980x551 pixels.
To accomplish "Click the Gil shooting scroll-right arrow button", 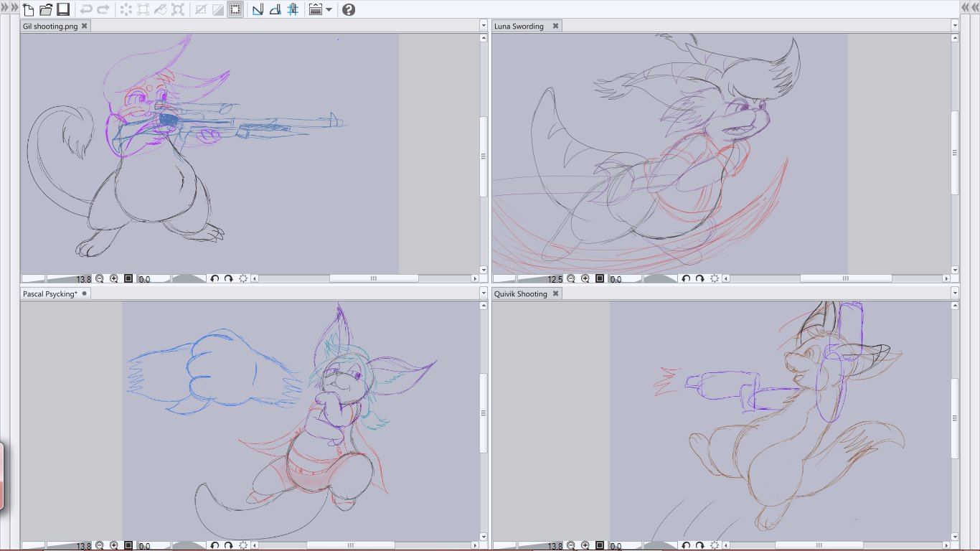I will [x=475, y=278].
